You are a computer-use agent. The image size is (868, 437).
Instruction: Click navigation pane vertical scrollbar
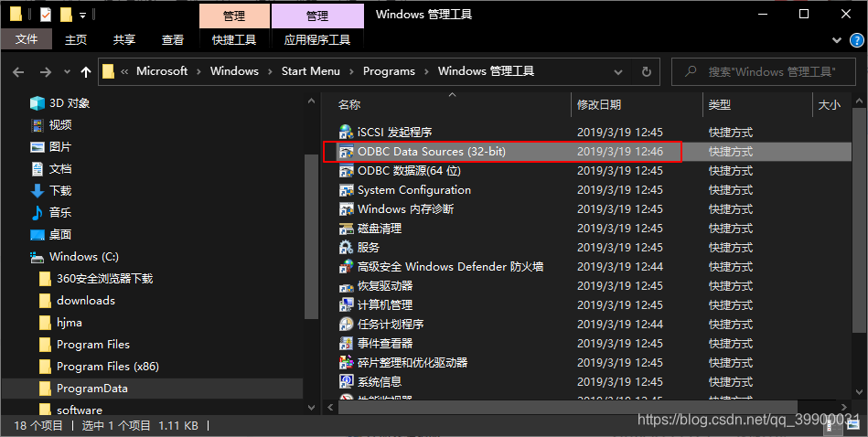(x=312, y=236)
